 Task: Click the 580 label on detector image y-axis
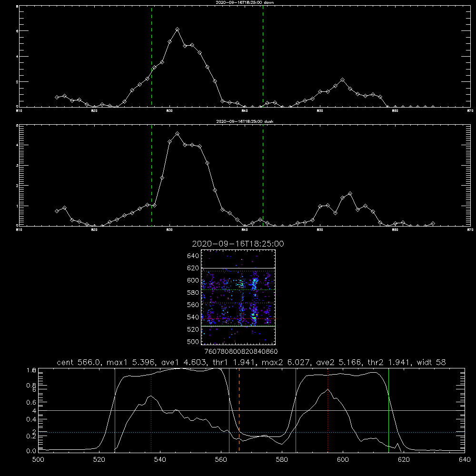coord(193,293)
